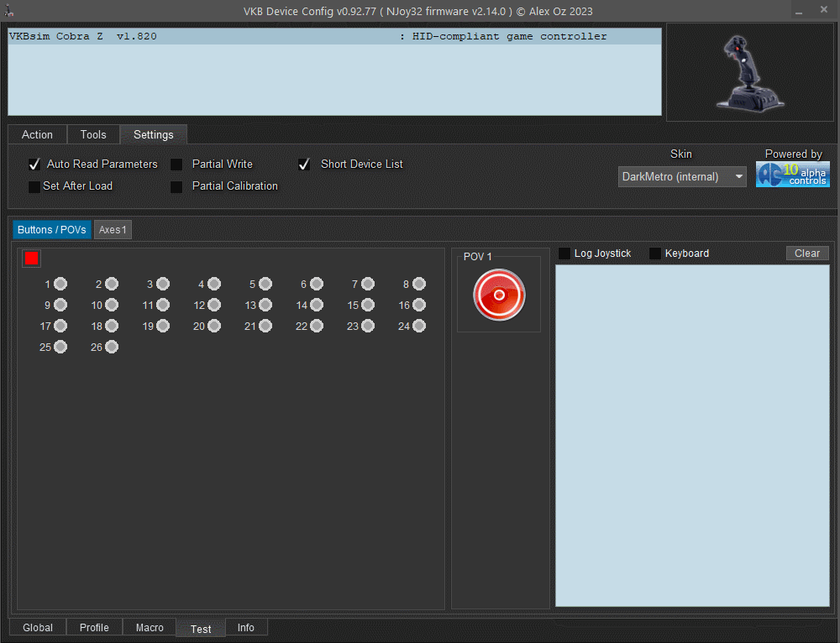Click button indicator 10

click(x=112, y=306)
